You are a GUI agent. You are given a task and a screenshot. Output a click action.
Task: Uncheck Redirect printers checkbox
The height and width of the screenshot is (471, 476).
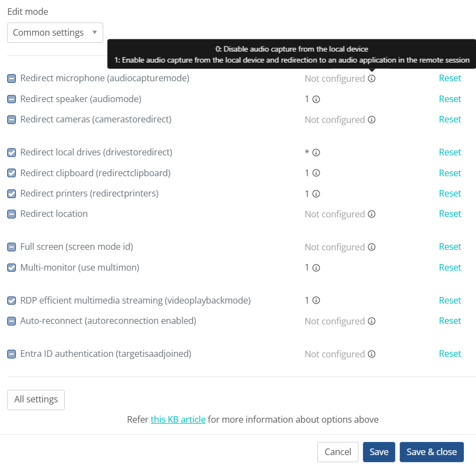(12, 194)
